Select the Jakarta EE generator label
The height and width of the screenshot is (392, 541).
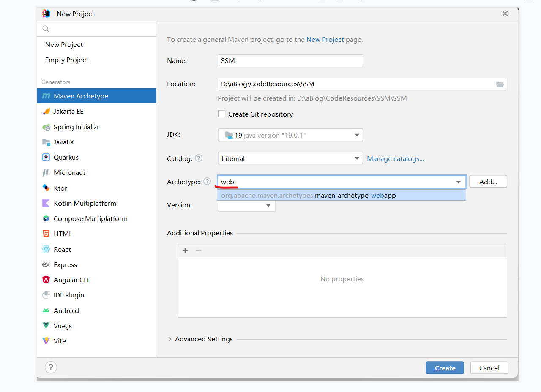tap(68, 112)
